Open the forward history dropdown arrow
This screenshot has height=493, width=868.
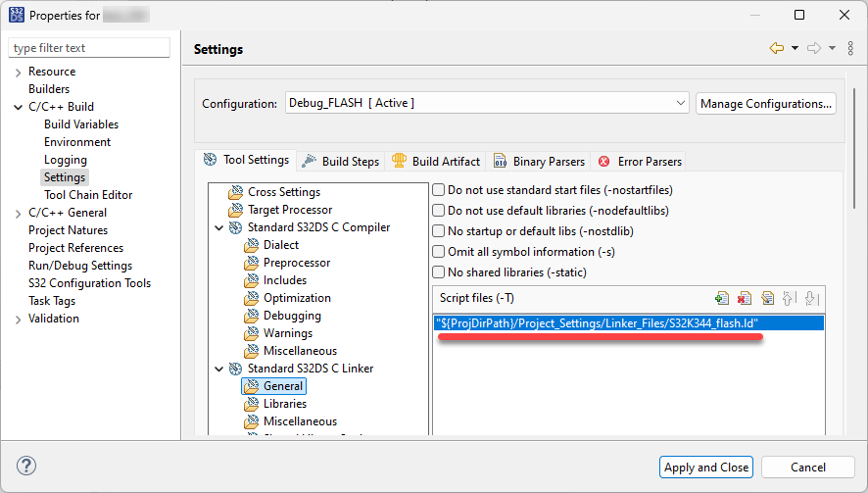[x=832, y=48]
